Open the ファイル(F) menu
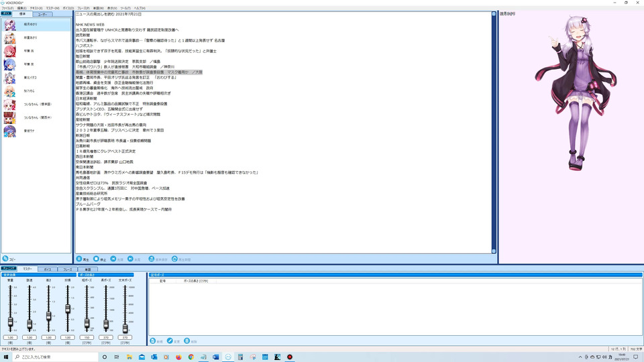644x362 pixels. [7, 8]
